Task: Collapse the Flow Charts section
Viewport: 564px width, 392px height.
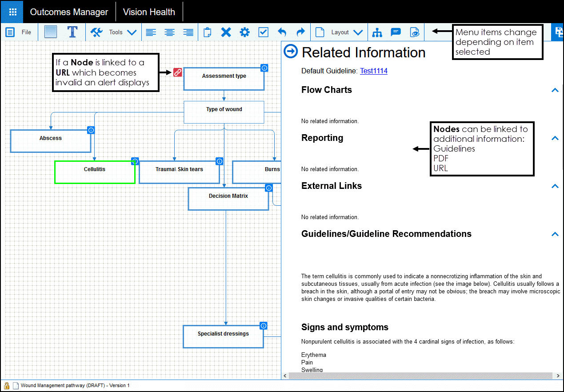Action: [x=555, y=90]
